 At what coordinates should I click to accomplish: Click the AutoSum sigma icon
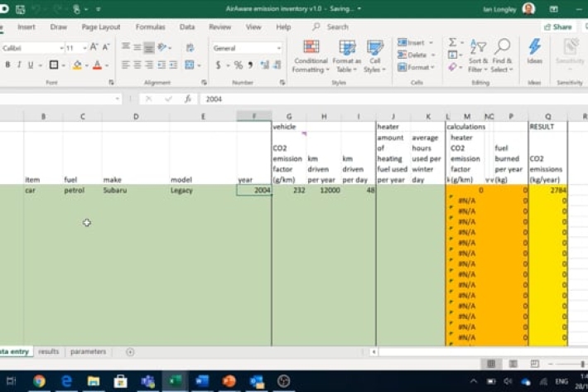point(453,42)
